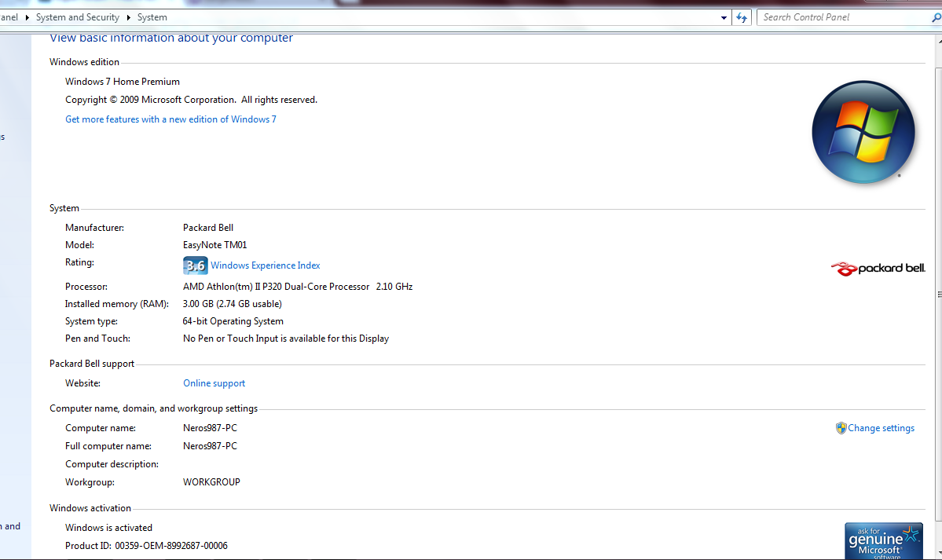942x560 pixels.
Task: Click the scrollbar down arrow
Action: coord(939,554)
